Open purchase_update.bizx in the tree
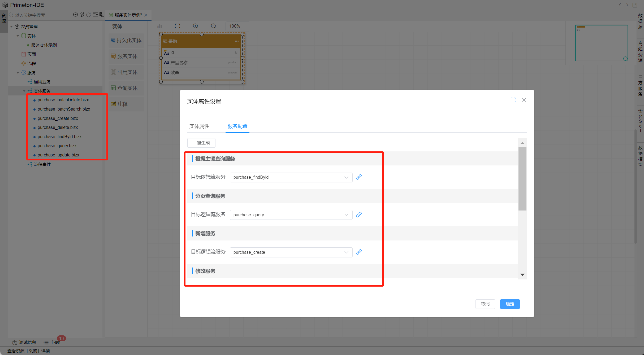The width and height of the screenshot is (644, 355). [x=58, y=155]
